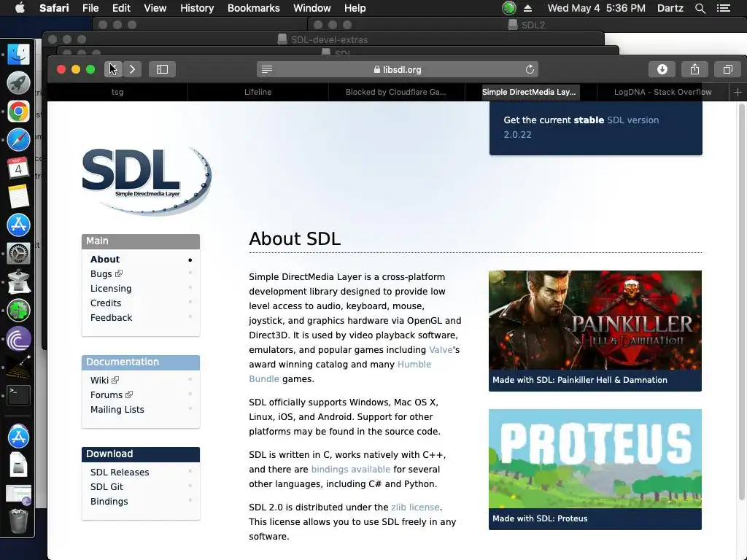Switch to Blocked by Cloudflare tab
Screen dimensions: 747x560
click(x=396, y=93)
